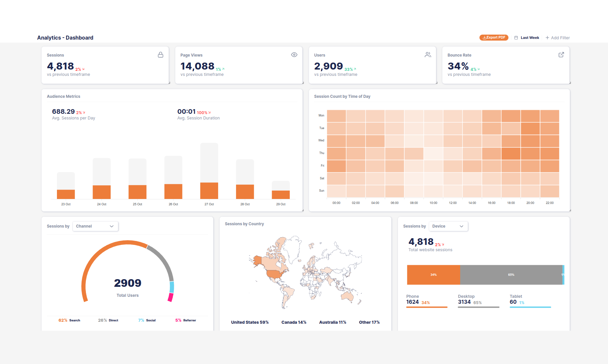This screenshot has height=364, width=608.
Task: Click the Analytics - Dashboard title
Action: point(65,38)
